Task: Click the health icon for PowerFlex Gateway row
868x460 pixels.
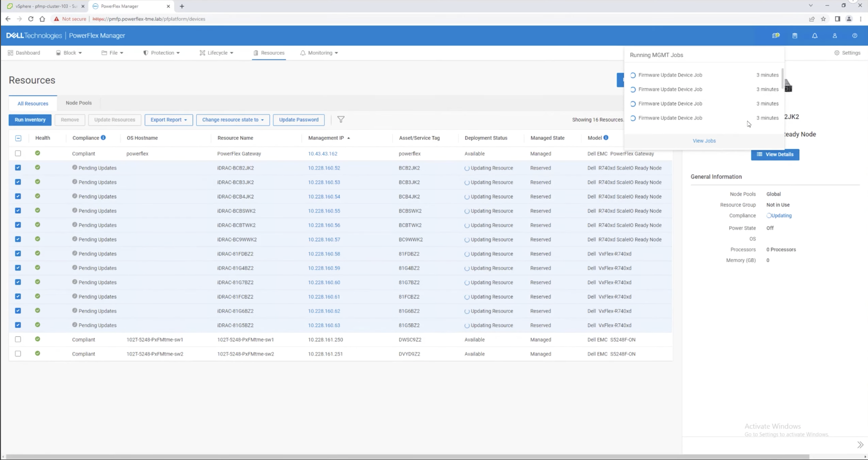Action: point(37,153)
